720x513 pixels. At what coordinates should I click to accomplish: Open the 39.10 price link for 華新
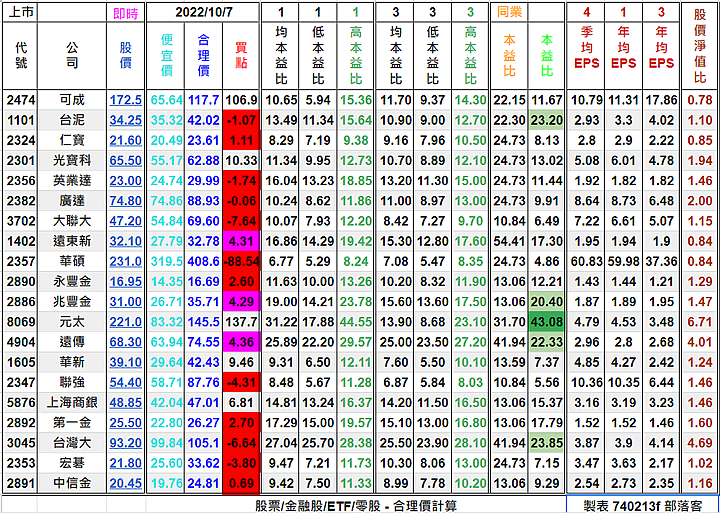click(125, 362)
